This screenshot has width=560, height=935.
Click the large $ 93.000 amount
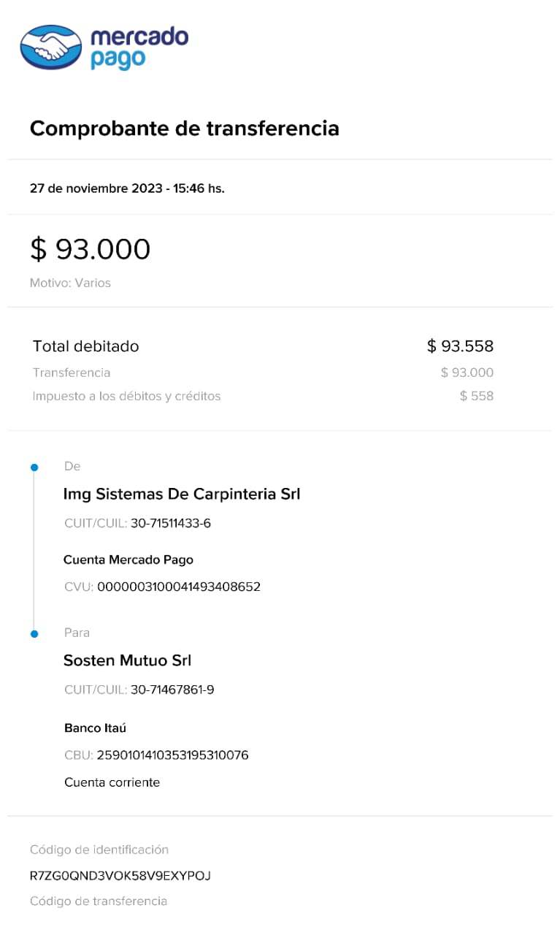90,249
